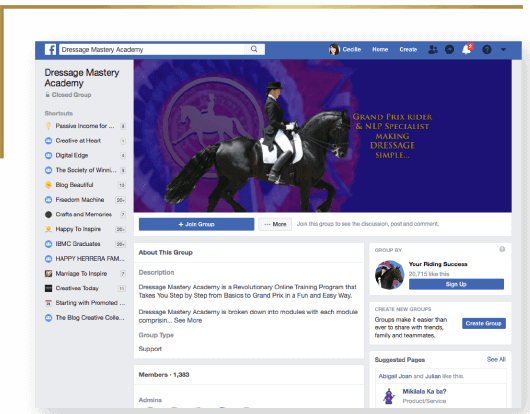Click the HAPPY HERRERA FAM group icon

(x=48, y=259)
